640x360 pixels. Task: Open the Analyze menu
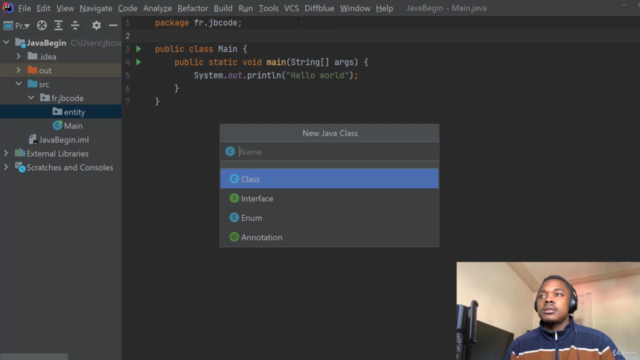157,8
